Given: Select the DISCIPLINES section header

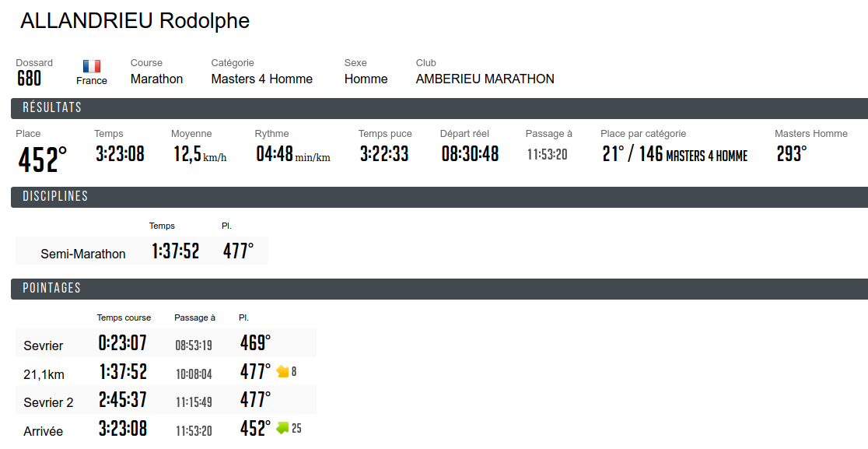Looking at the screenshot, I should (439, 197).
